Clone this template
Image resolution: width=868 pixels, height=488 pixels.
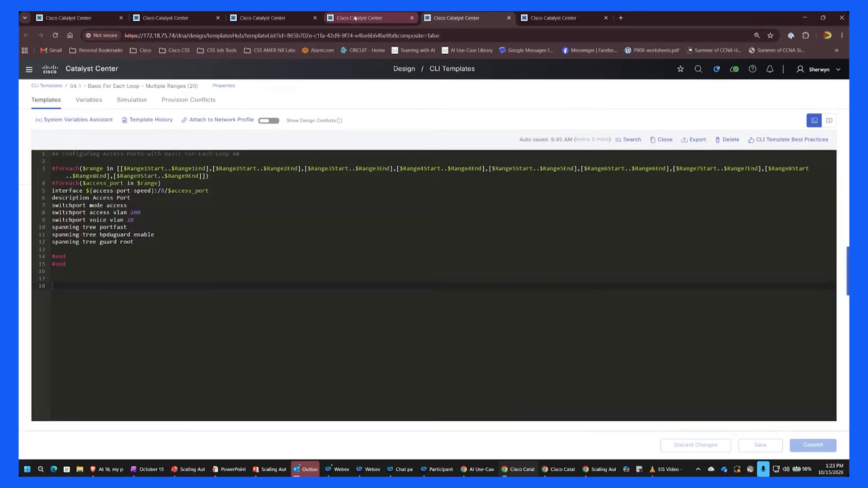(661, 140)
